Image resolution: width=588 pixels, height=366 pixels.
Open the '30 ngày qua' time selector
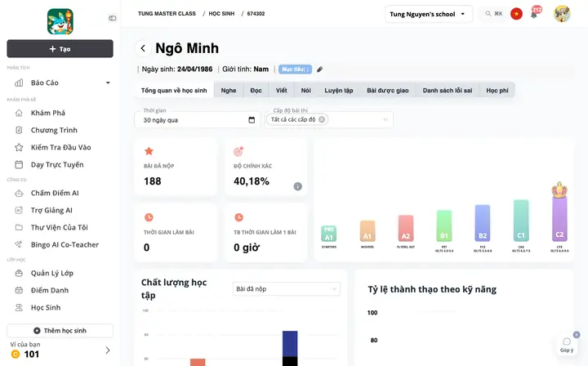[x=198, y=120]
